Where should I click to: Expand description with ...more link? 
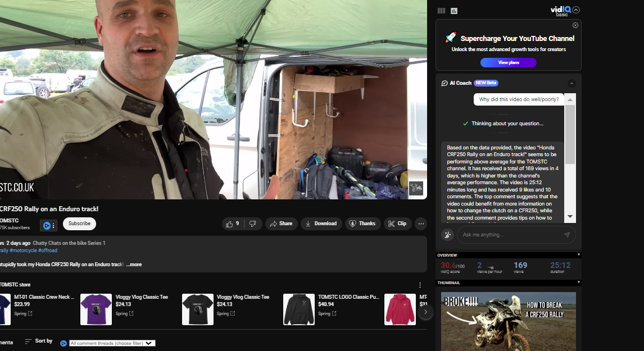[x=134, y=264]
